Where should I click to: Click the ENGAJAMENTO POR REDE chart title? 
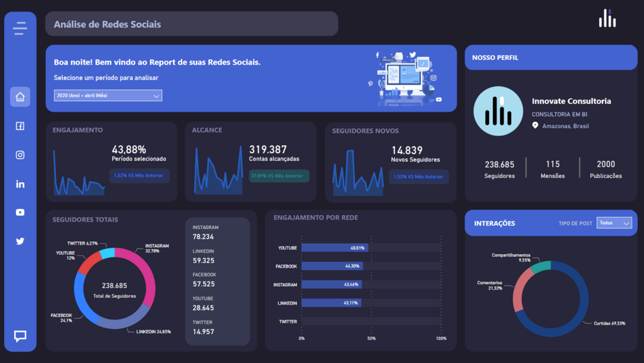[316, 218]
